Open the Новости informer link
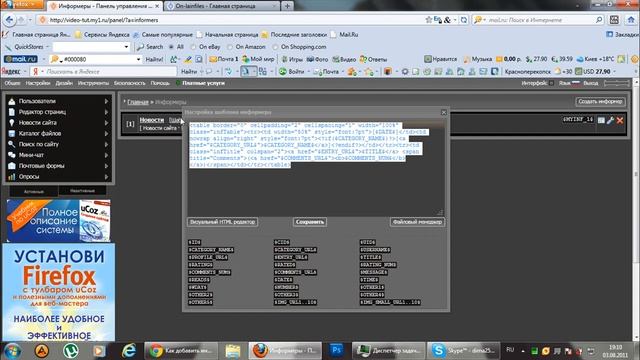Viewport: 640px width, 360px height. (x=152, y=120)
